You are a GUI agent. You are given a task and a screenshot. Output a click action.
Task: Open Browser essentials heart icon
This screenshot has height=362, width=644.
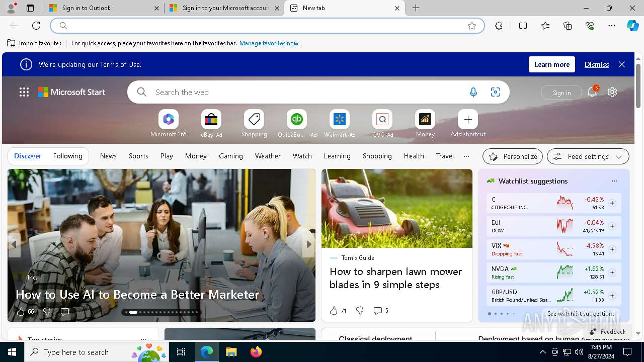click(x=590, y=26)
